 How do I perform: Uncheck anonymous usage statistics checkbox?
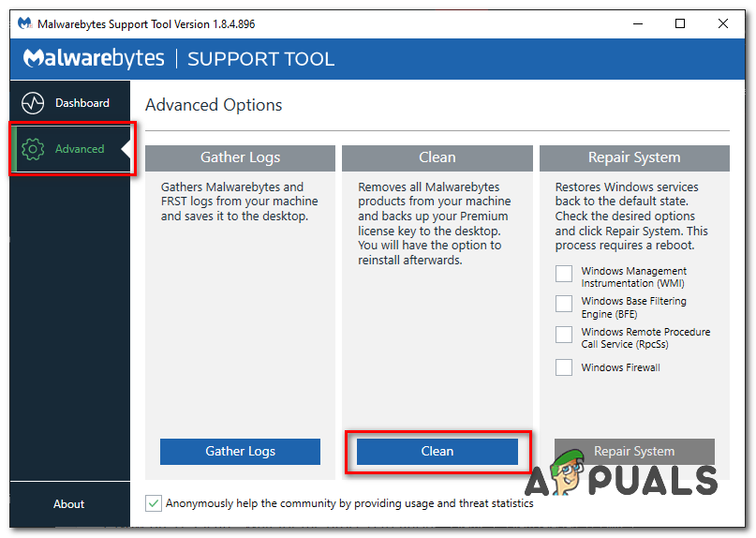click(x=154, y=503)
